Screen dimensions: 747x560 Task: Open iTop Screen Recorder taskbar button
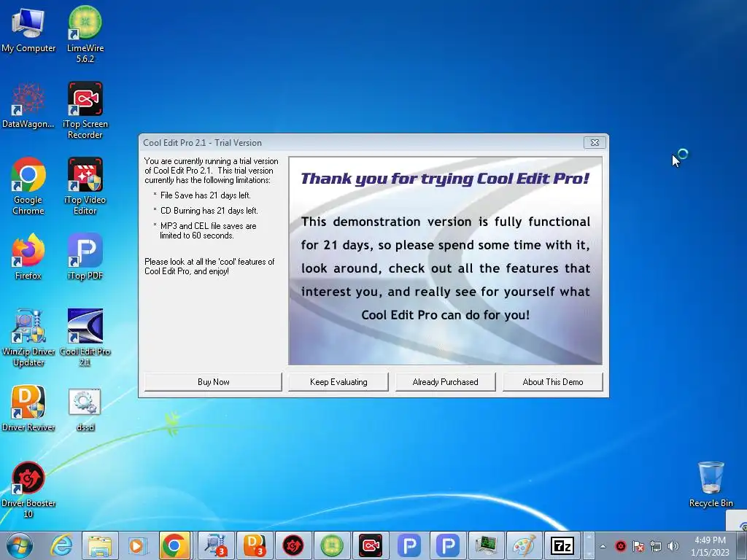(x=371, y=545)
